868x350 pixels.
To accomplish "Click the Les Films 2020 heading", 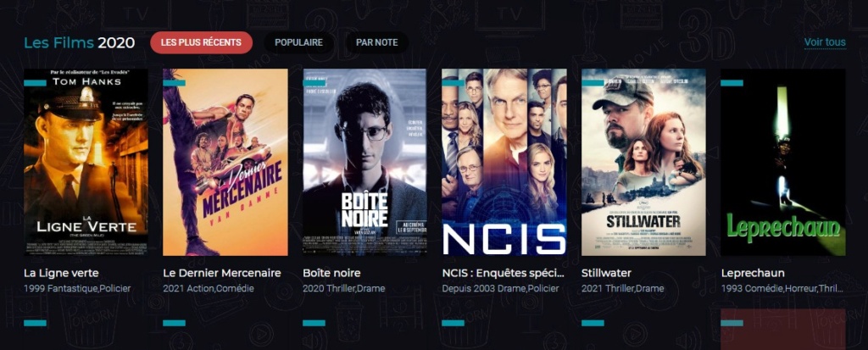I will [x=79, y=42].
